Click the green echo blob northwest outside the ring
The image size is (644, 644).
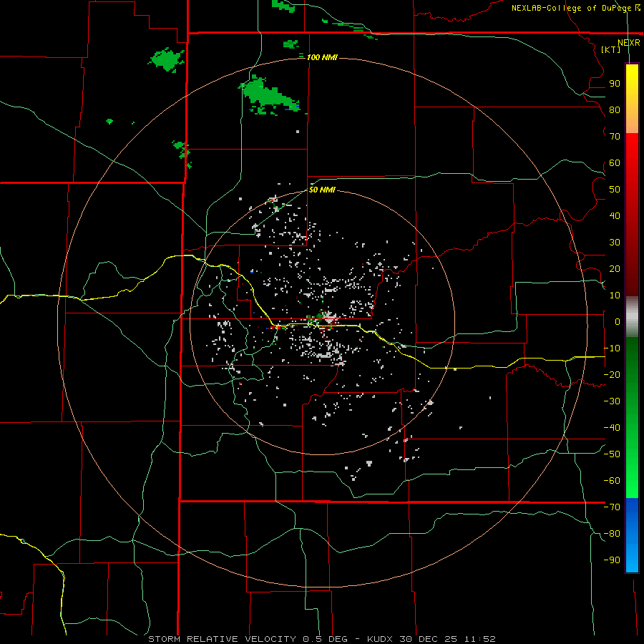coord(166,60)
